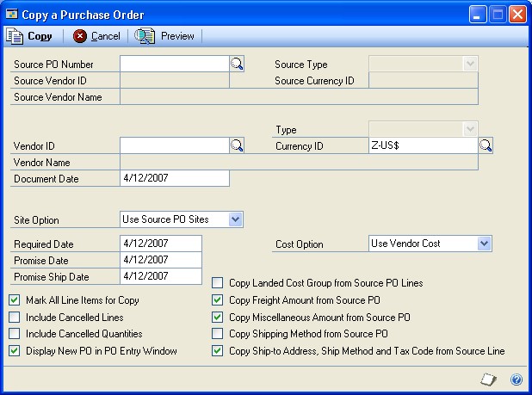Close the Copy a Purchase Order window

[517, 15]
